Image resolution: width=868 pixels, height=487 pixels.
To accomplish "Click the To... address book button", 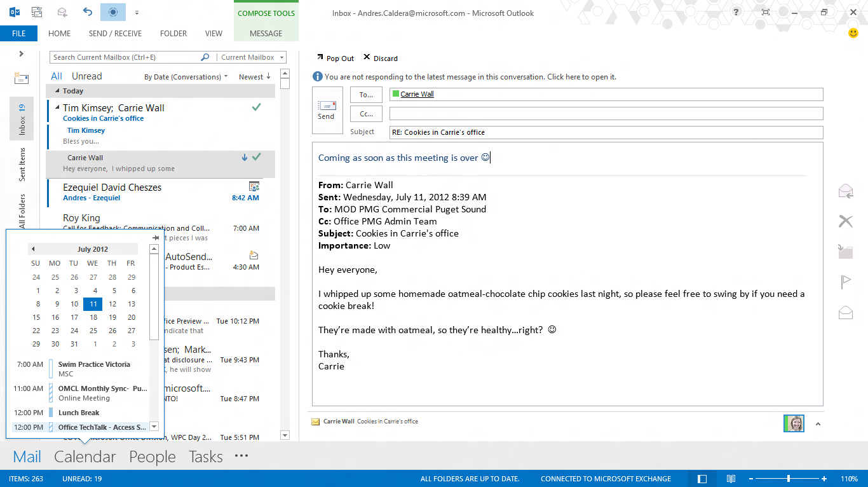I will click(x=366, y=94).
